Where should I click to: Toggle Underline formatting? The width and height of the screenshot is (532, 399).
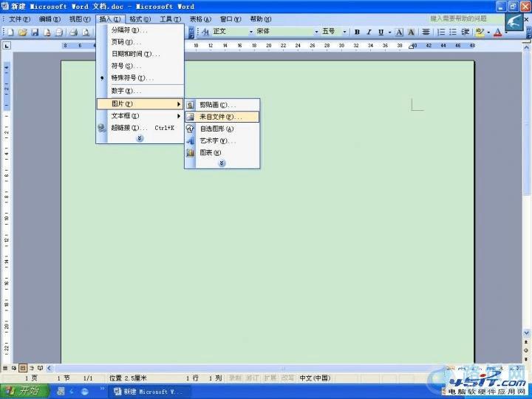381,32
